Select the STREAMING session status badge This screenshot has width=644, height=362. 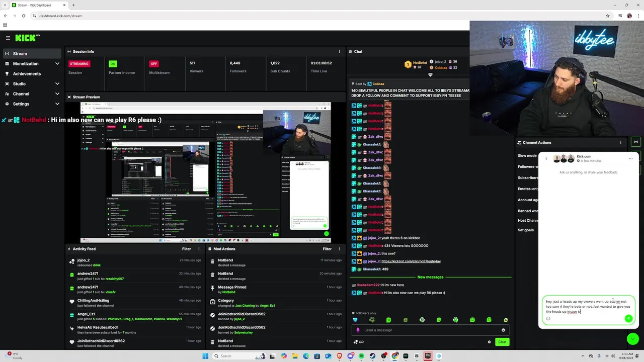click(x=79, y=64)
